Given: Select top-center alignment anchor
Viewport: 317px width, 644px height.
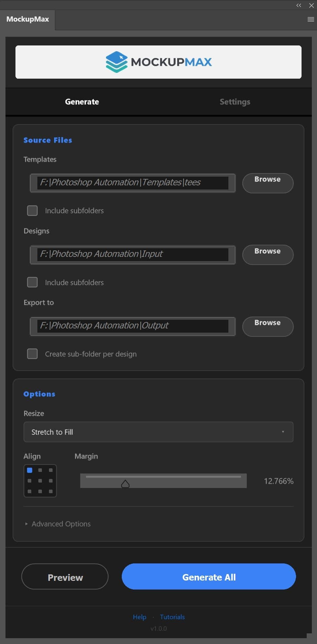Looking at the screenshot, I should coord(40,470).
